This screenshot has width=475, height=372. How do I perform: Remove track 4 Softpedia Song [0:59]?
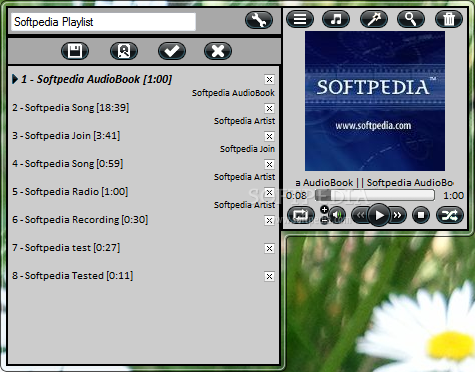(269, 164)
